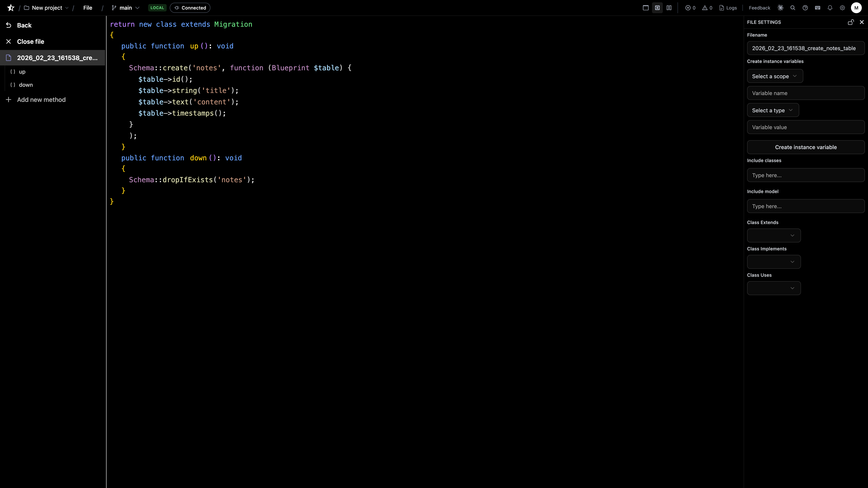Toggle the Connected status indicator
Image resolution: width=868 pixels, height=488 pixels.
[x=190, y=7]
